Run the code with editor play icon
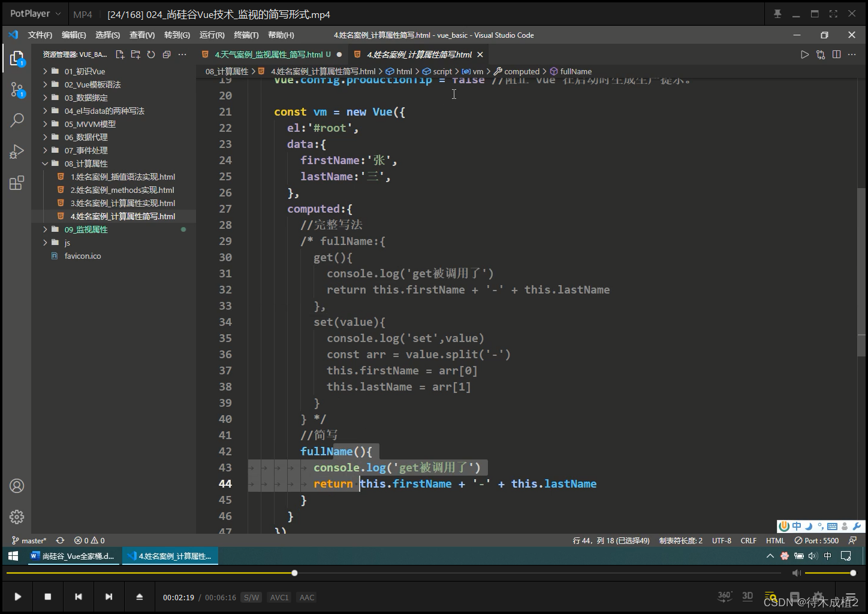Image resolution: width=868 pixels, height=614 pixels. [804, 55]
